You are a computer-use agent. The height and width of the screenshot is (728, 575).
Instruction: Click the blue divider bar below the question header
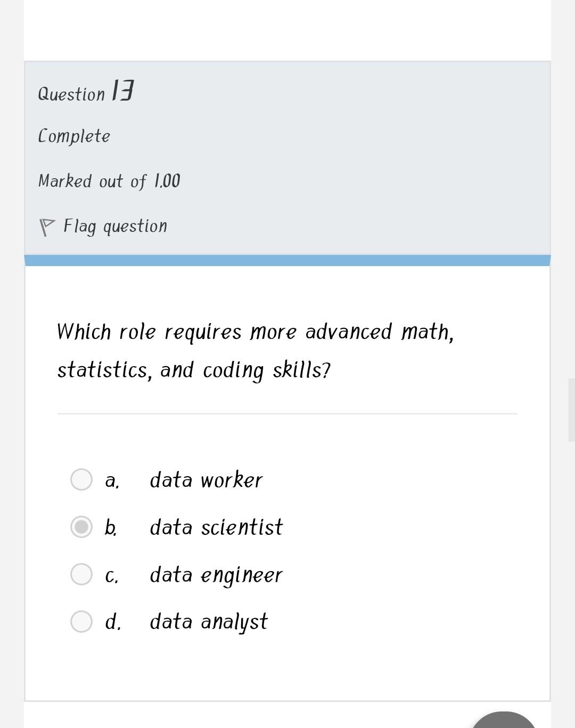(287, 259)
